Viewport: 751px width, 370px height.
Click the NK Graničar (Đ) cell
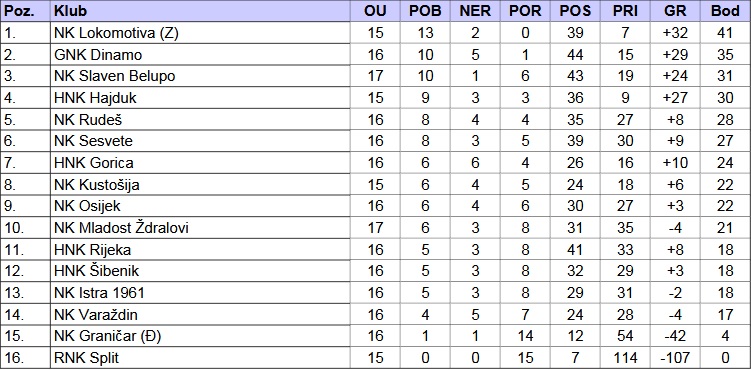200,336
